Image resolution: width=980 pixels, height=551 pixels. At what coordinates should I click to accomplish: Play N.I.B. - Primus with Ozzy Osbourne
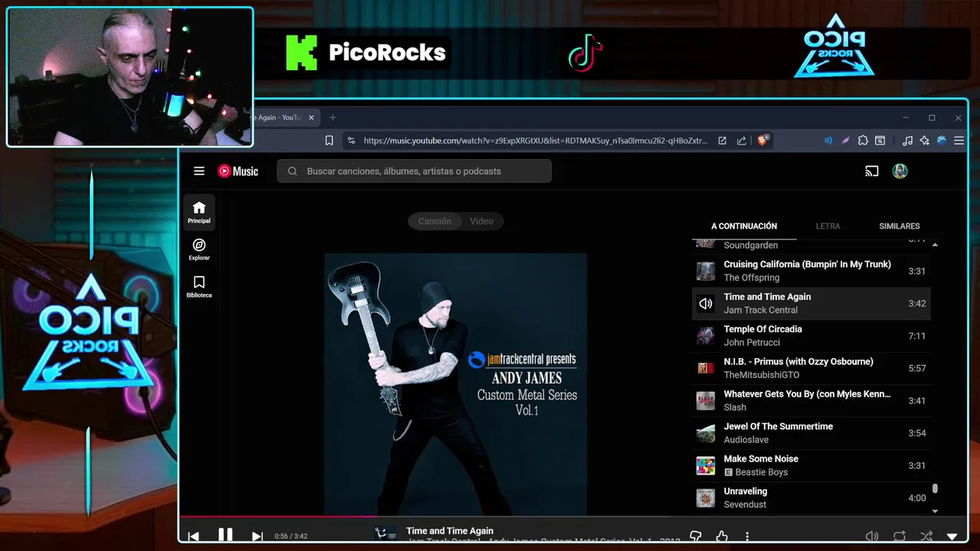[x=812, y=368]
